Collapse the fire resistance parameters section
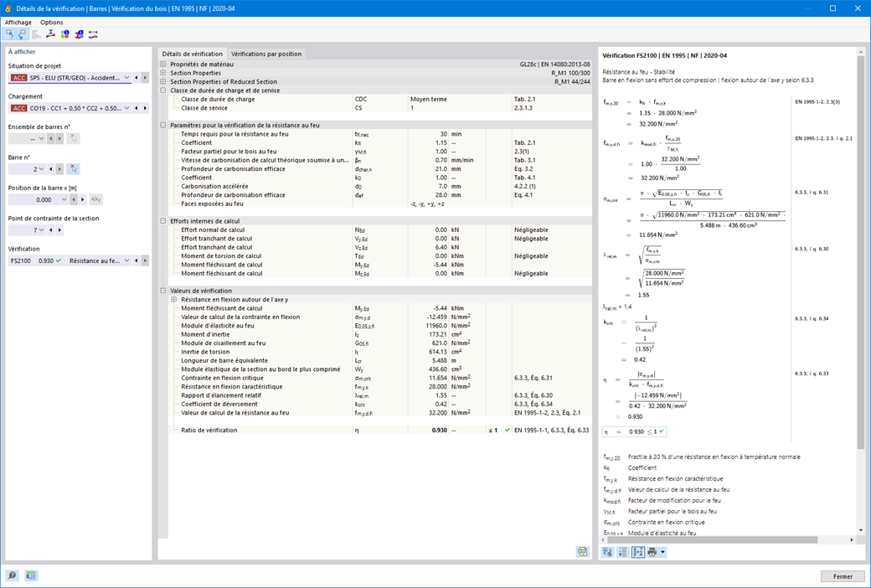 tap(163, 125)
